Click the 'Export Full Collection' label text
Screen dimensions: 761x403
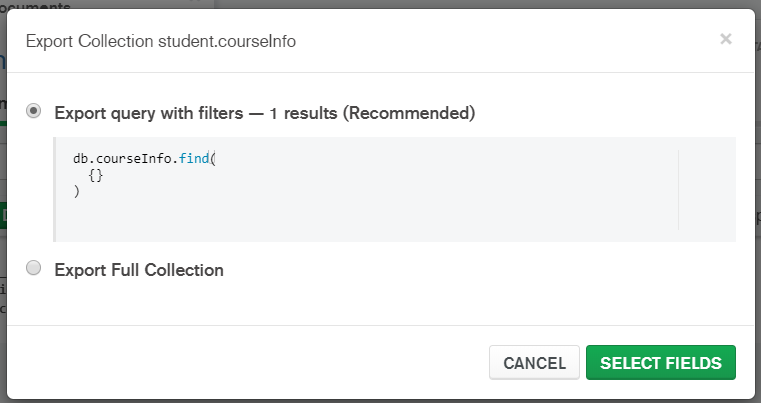[x=139, y=270]
